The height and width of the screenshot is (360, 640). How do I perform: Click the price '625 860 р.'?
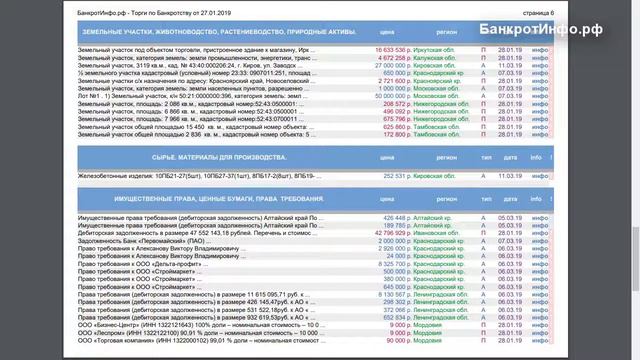click(397, 127)
